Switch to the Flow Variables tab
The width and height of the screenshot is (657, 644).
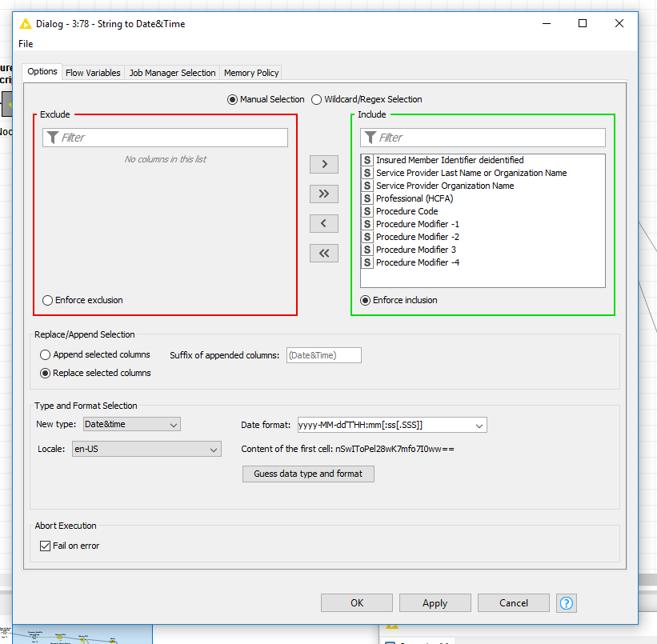pos(93,72)
